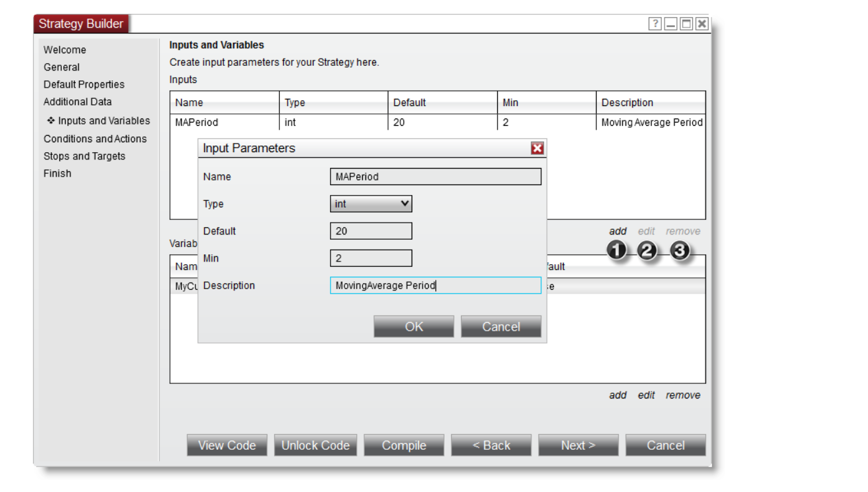Image resolution: width=868 pixels, height=492 pixels.
Task: Open Conditions and Actions step
Action: (x=95, y=139)
